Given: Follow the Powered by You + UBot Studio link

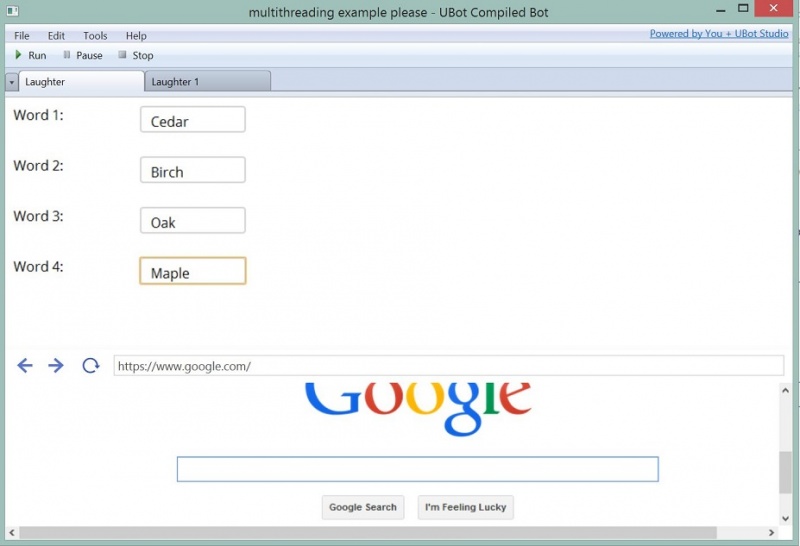Looking at the screenshot, I should click(x=719, y=34).
